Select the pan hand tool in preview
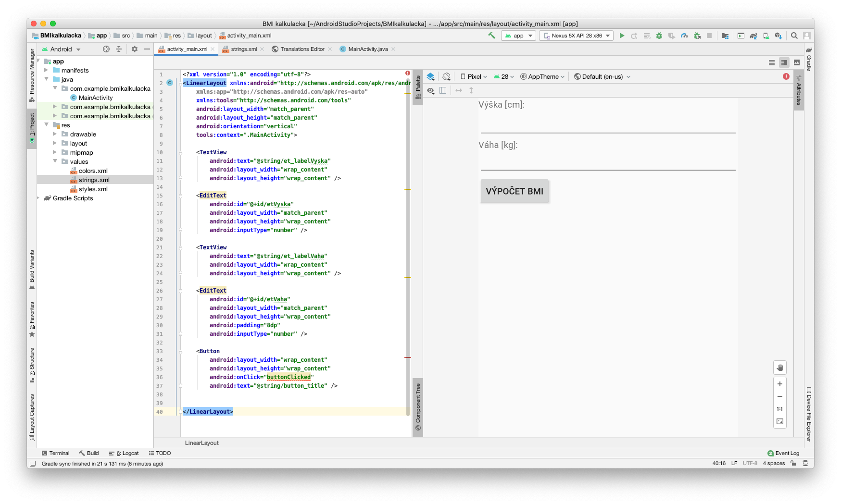This screenshot has width=841, height=504. (780, 368)
